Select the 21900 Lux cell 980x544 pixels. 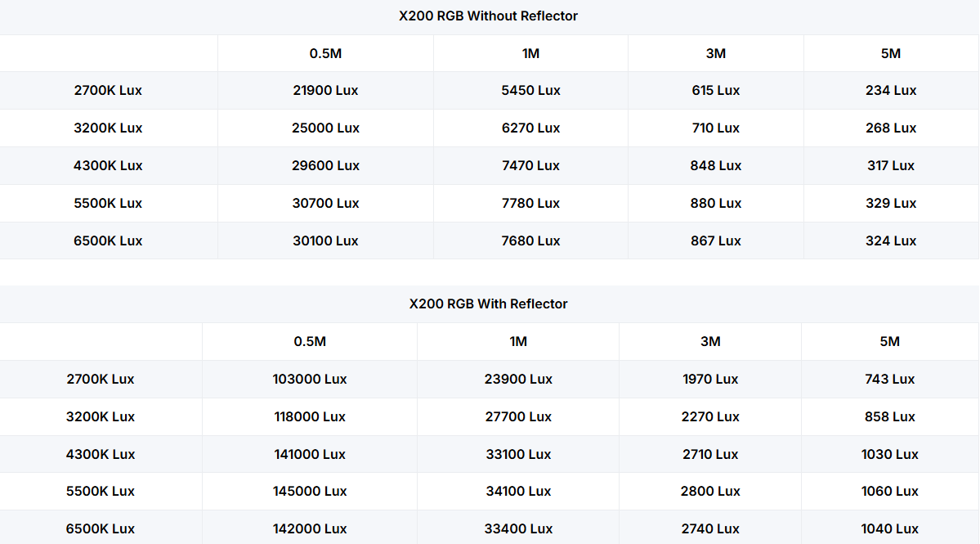pos(325,90)
